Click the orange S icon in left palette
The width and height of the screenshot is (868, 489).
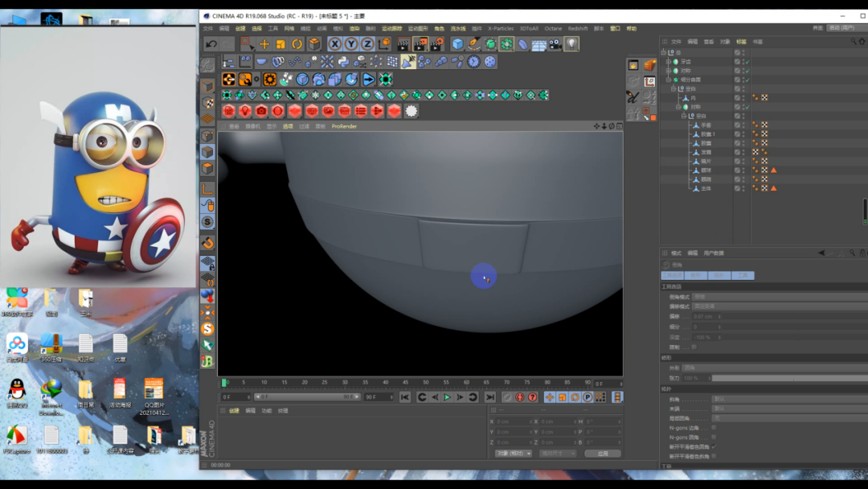tap(207, 329)
